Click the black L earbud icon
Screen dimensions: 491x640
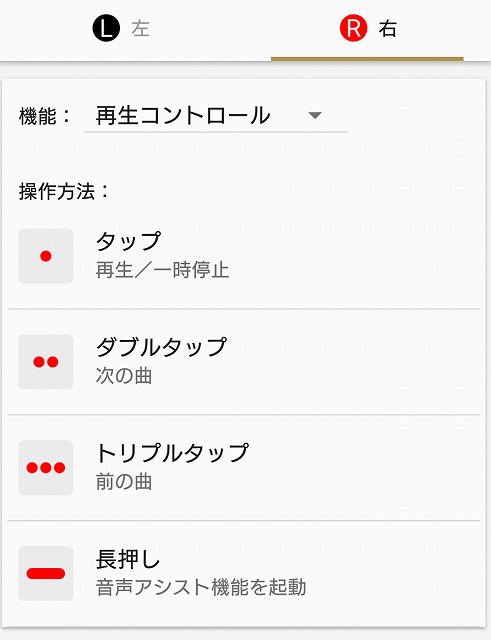(x=106, y=28)
